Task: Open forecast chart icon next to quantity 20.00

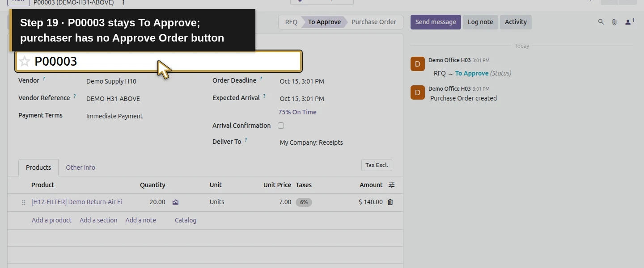Action: point(175,202)
